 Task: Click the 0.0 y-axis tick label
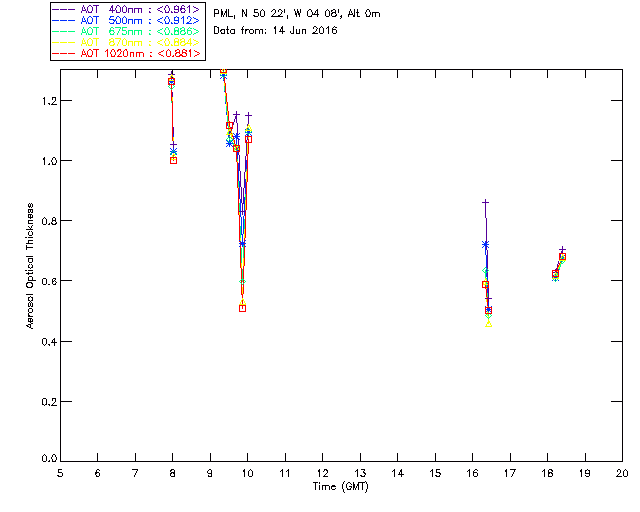[x=49, y=458]
